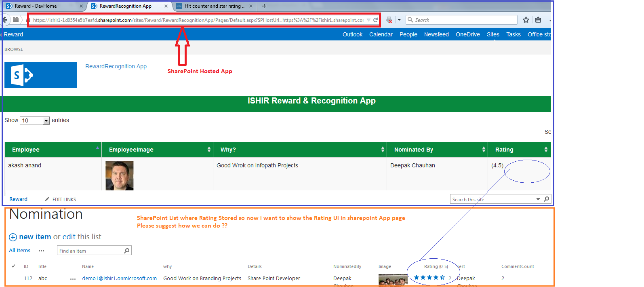The image size is (644, 287).
Task: Bookmark this page with the star icon
Action: point(526,20)
